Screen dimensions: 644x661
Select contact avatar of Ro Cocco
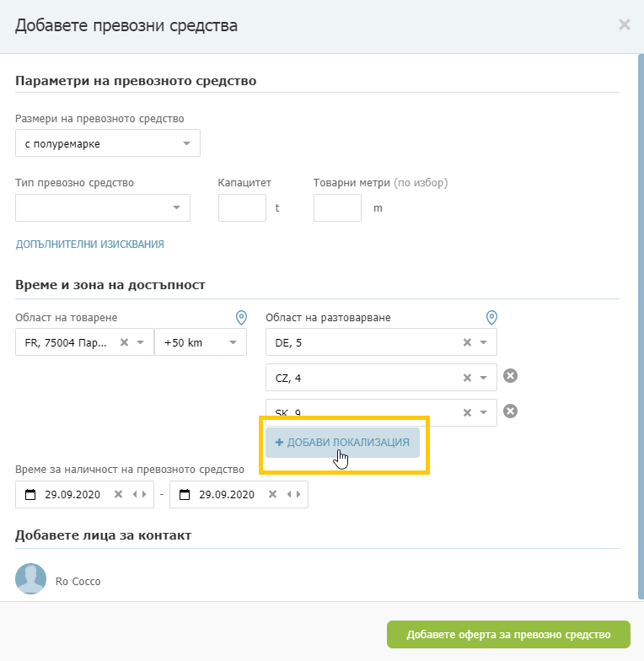(x=30, y=578)
